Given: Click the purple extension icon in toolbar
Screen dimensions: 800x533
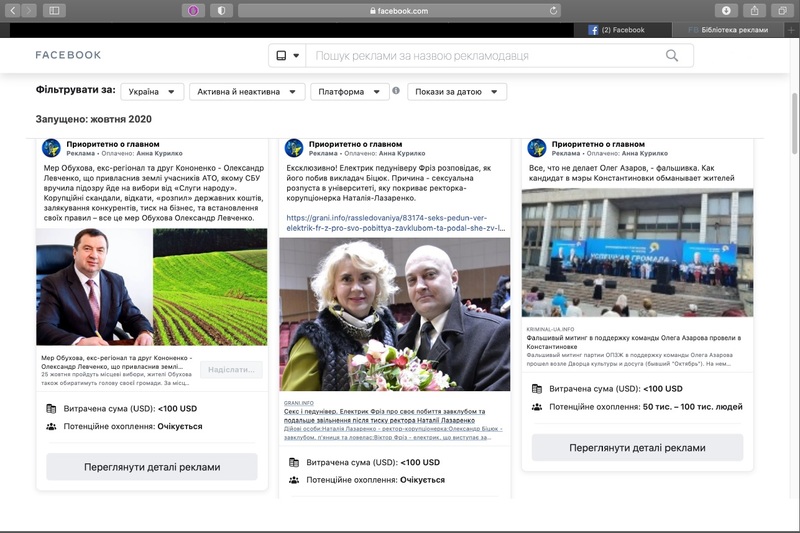Looking at the screenshot, I should coord(193,10).
